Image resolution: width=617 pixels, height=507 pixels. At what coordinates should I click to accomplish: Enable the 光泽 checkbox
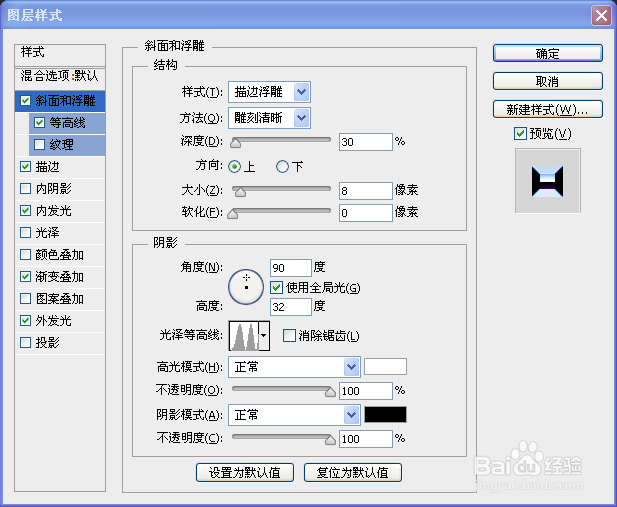click(x=25, y=233)
